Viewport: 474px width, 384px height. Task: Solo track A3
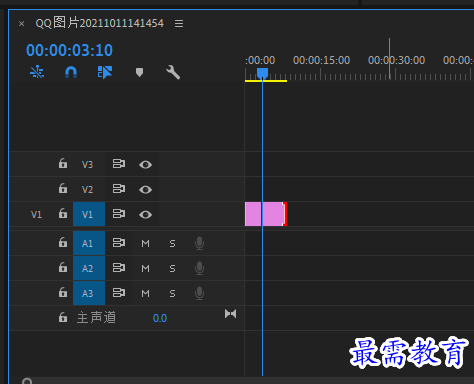pyautogui.click(x=172, y=294)
